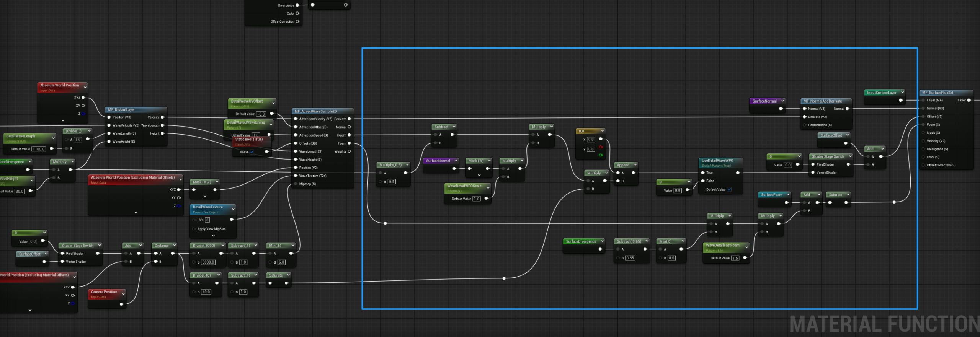This screenshot has height=337, width=980.
Task: Expand the Mask (B) node bottom arrow
Action: pyautogui.click(x=479, y=175)
